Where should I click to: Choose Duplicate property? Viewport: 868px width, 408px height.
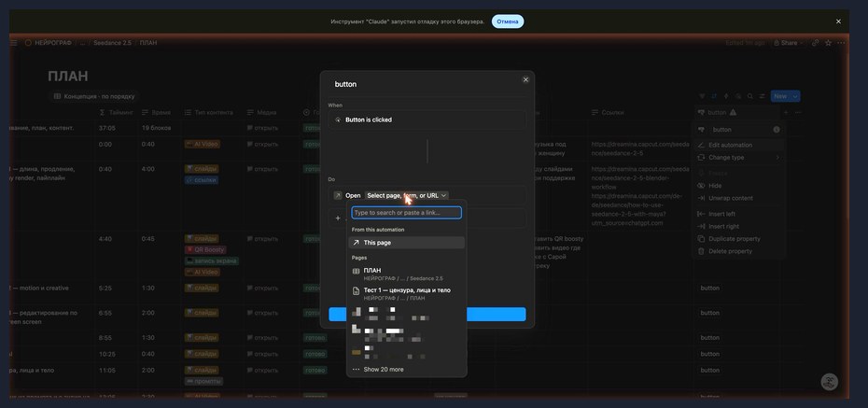(x=738, y=239)
